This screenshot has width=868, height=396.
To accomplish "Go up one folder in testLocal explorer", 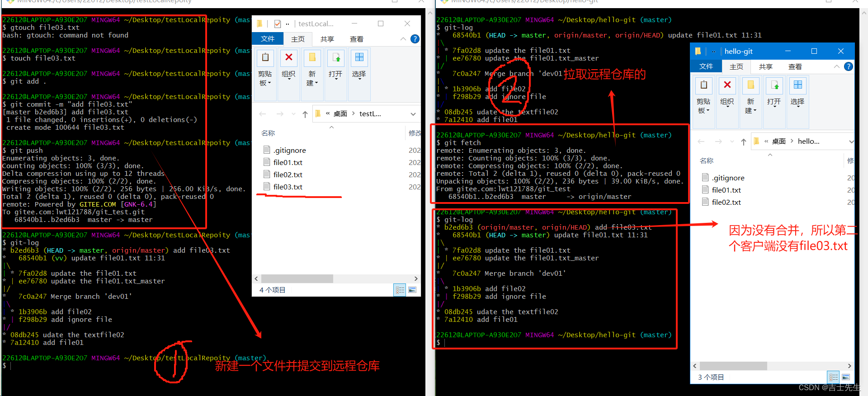I will [305, 114].
